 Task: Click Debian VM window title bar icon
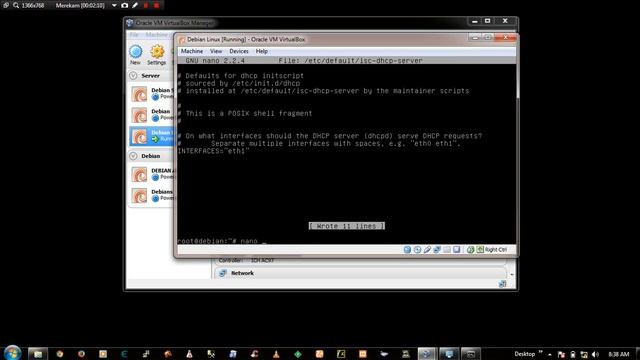pos(182,40)
